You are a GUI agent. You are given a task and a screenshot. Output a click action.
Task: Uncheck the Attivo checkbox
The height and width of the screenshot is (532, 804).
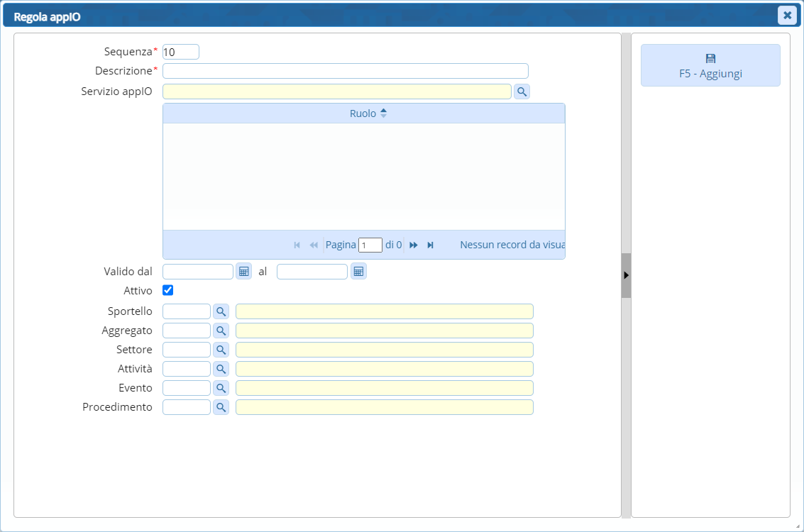point(168,290)
